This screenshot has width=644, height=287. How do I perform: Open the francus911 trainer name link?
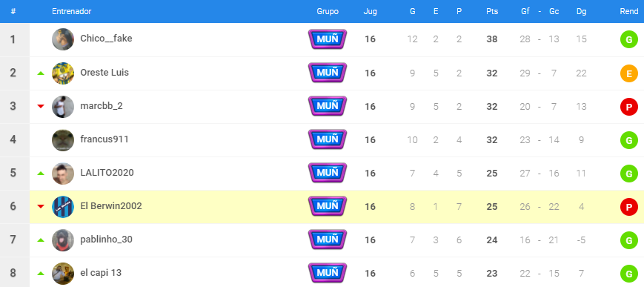104,139
